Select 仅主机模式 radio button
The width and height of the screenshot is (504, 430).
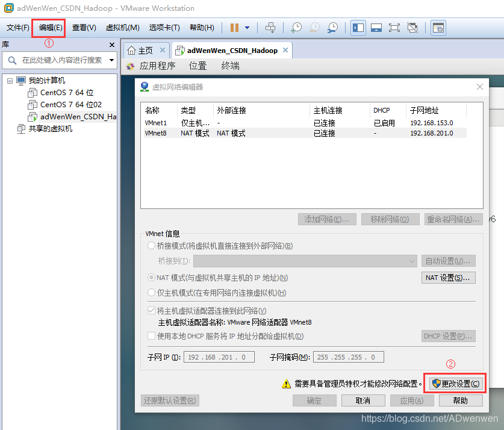pyautogui.click(x=151, y=293)
